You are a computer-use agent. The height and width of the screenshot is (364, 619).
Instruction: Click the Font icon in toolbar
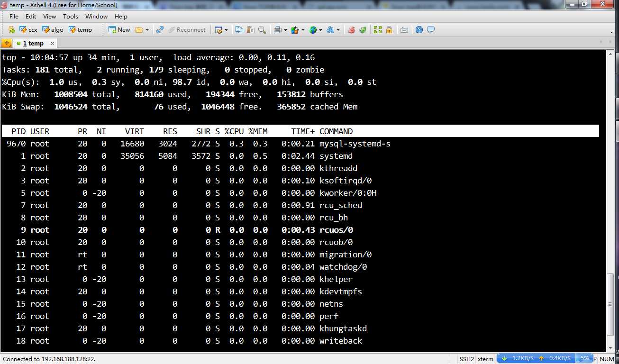point(330,29)
